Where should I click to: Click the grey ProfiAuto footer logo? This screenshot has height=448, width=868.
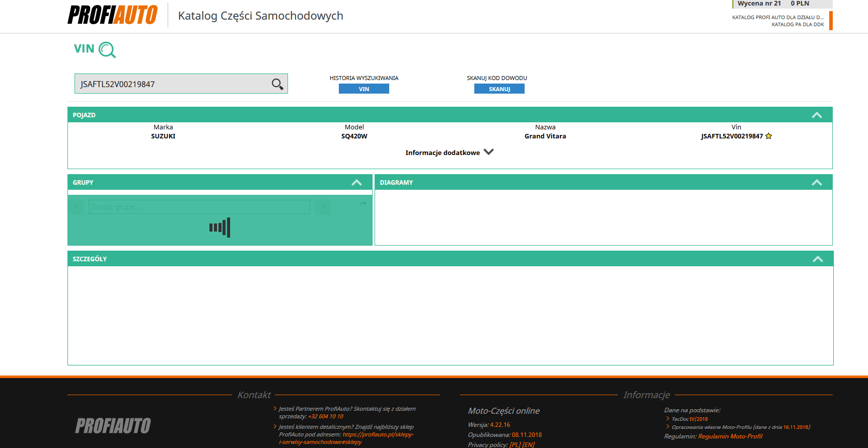tap(113, 426)
